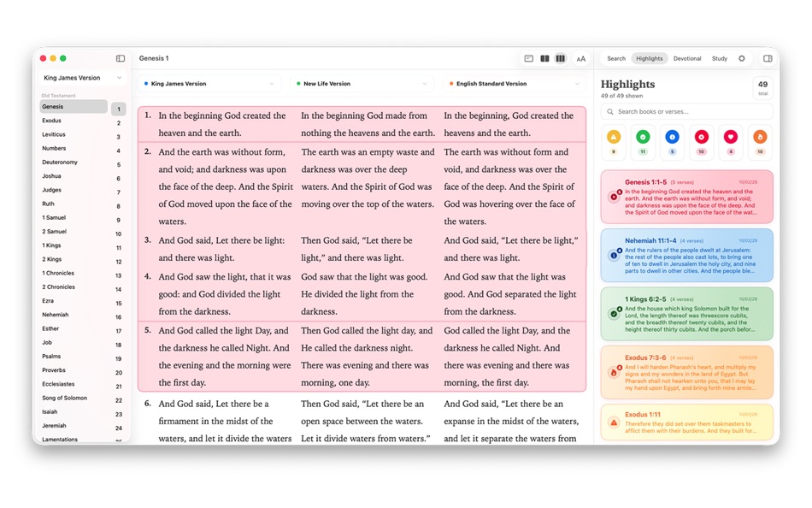
Task: Open the settings gear in the toolbar
Action: point(740,58)
